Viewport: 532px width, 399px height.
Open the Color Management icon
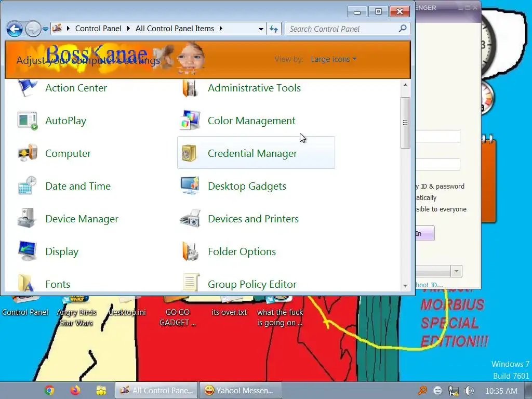click(x=190, y=120)
